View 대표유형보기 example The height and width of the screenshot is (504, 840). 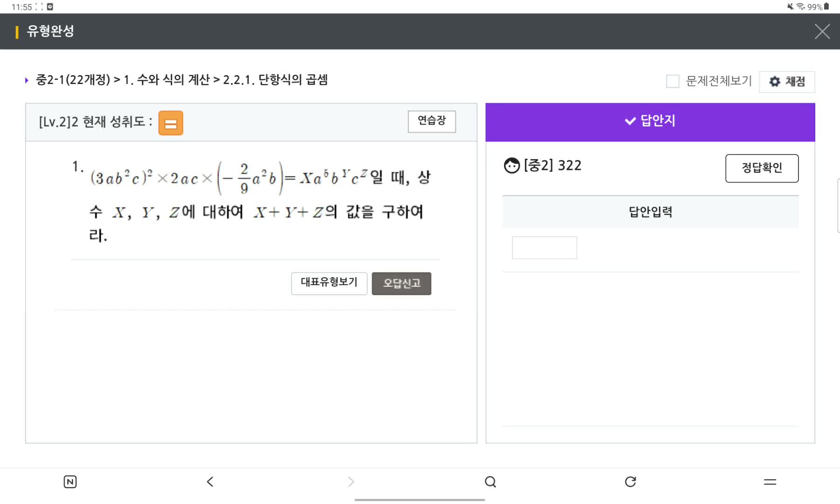click(x=329, y=283)
